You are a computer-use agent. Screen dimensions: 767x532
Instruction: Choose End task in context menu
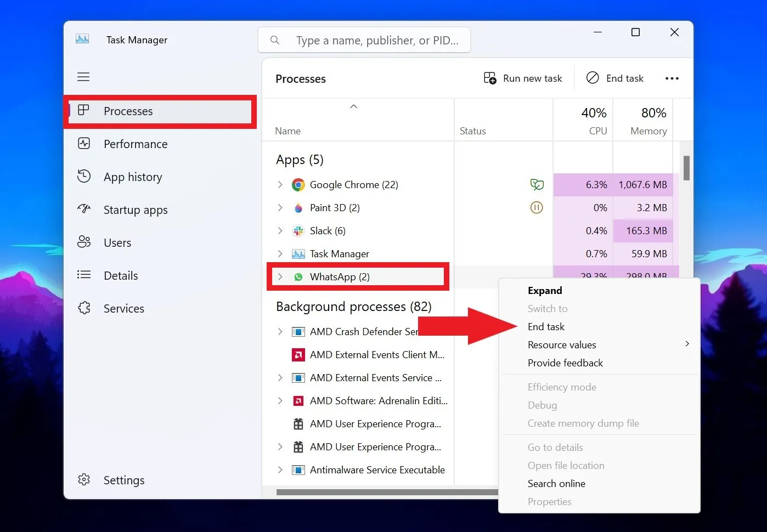click(x=599, y=326)
